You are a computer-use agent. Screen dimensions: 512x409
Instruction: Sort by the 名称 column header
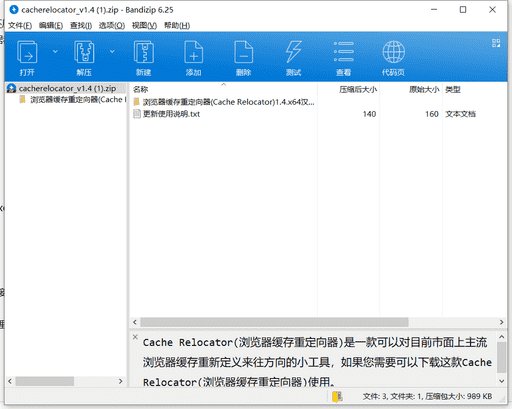tap(140, 89)
